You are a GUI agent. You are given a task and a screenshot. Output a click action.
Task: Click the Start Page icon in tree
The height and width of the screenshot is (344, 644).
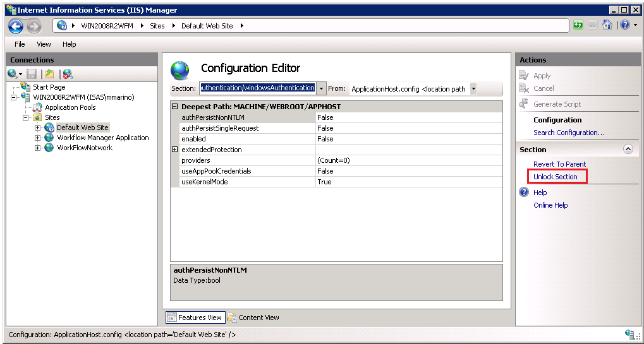tap(26, 87)
